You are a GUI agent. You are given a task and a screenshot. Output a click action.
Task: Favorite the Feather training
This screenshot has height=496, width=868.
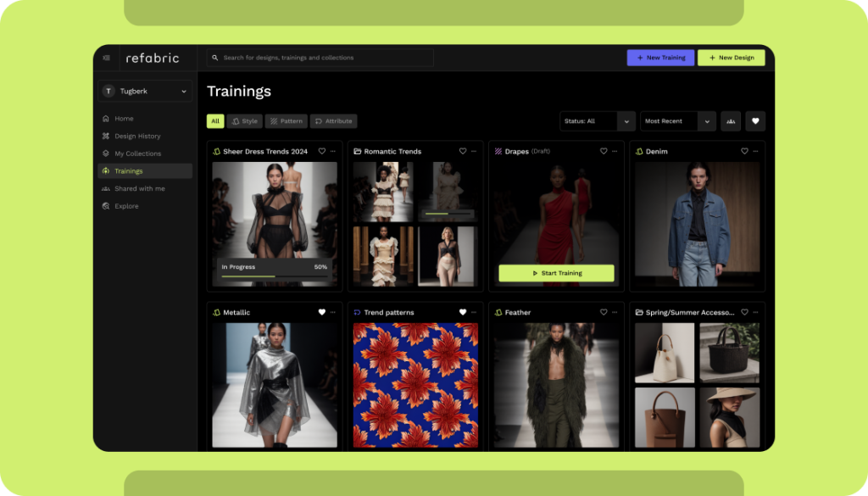pos(604,312)
